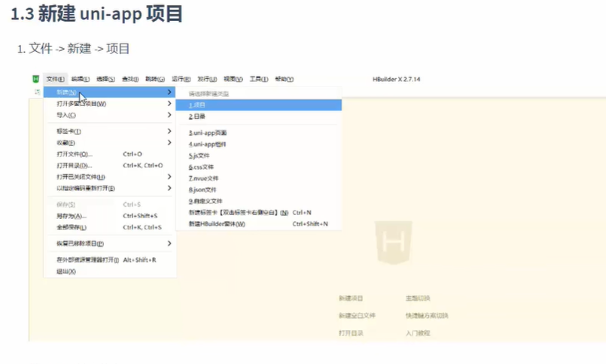Open the 查找(I) menu
Viewport: 606px width, 364px height.
tap(130, 79)
